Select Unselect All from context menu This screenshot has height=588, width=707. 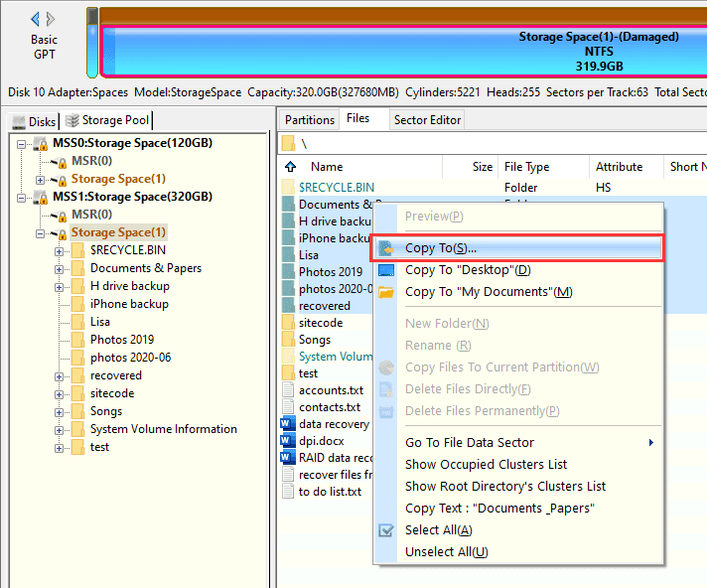(446, 552)
